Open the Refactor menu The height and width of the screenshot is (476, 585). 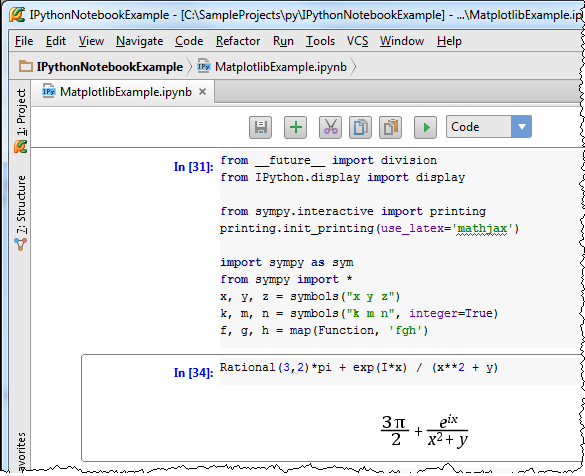tap(238, 41)
